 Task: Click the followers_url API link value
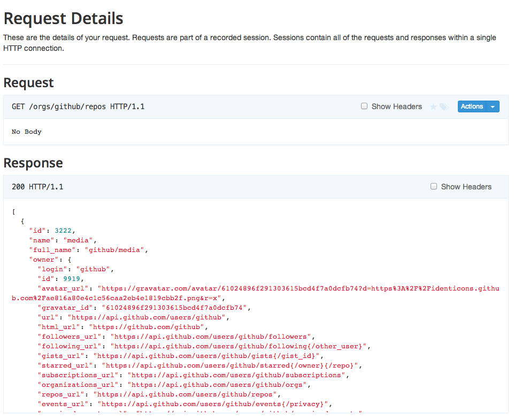211,337
